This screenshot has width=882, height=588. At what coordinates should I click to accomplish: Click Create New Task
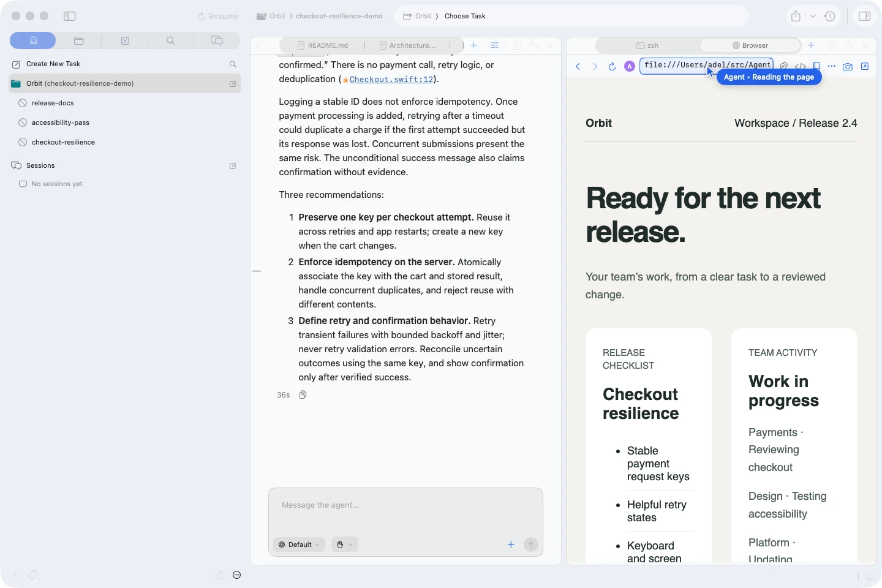pos(53,64)
